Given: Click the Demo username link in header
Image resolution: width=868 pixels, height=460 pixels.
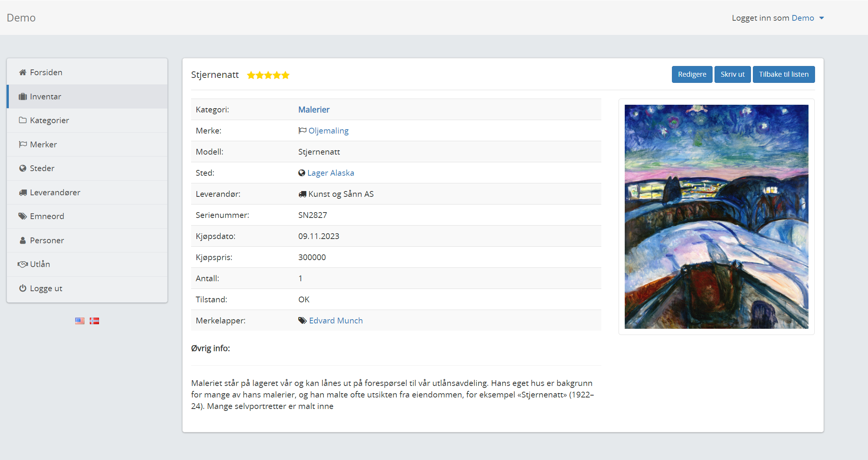Looking at the screenshot, I should pos(803,18).
